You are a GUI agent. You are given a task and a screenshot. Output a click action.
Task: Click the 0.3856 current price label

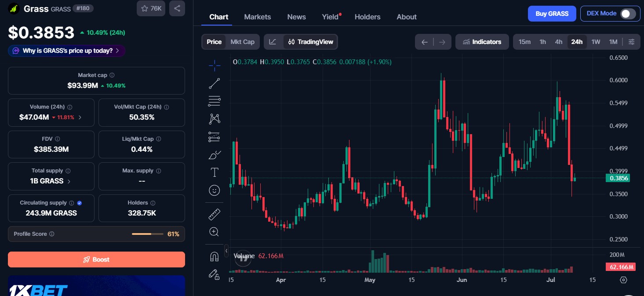click(x=618, y=178)
